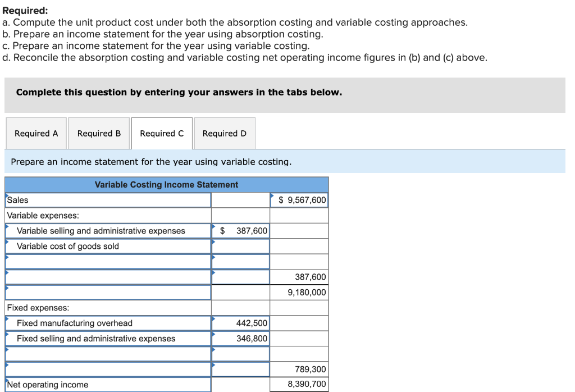The height and width of the screenshot is (392, 575).
Task: Select the 8,390,700 net operating income value
Action: click(299, 384)
